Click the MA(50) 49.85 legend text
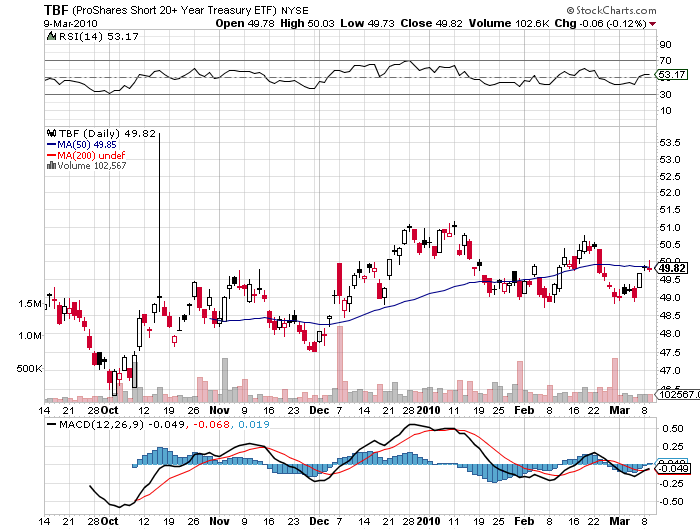 pyautogui.click(x=87, y=145)
